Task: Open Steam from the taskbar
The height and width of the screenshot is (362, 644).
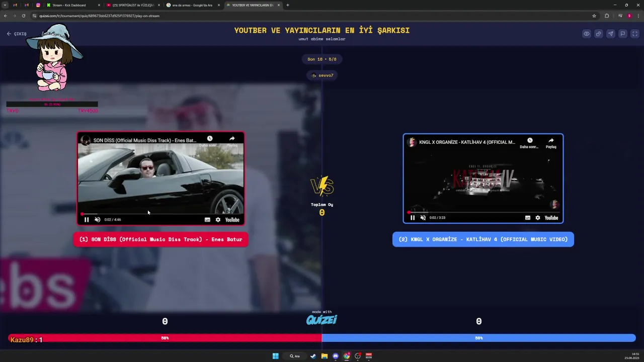Action: tap(313, 356)
